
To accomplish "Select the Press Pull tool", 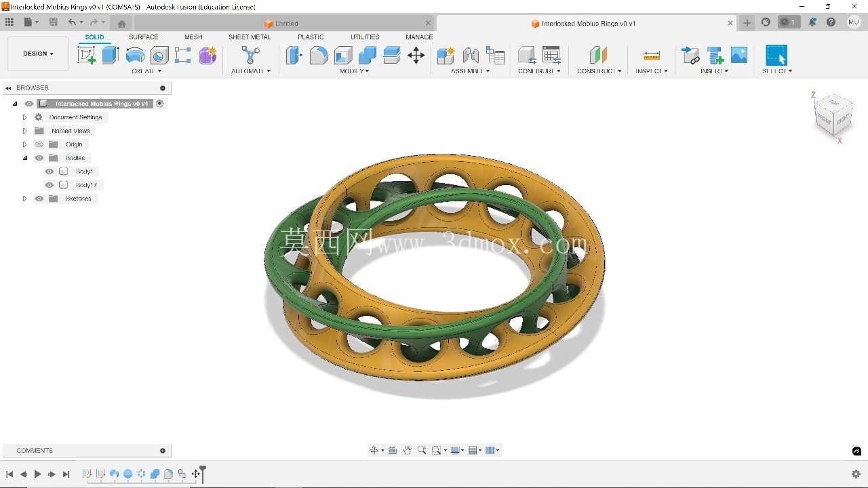I will [294, 55].
